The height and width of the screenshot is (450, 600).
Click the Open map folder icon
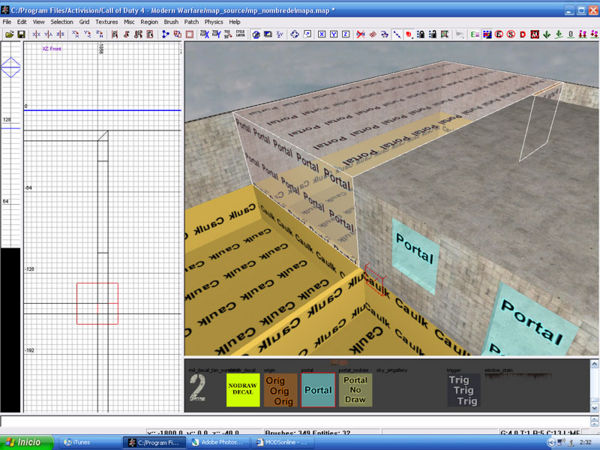click(x=9, y=34)
